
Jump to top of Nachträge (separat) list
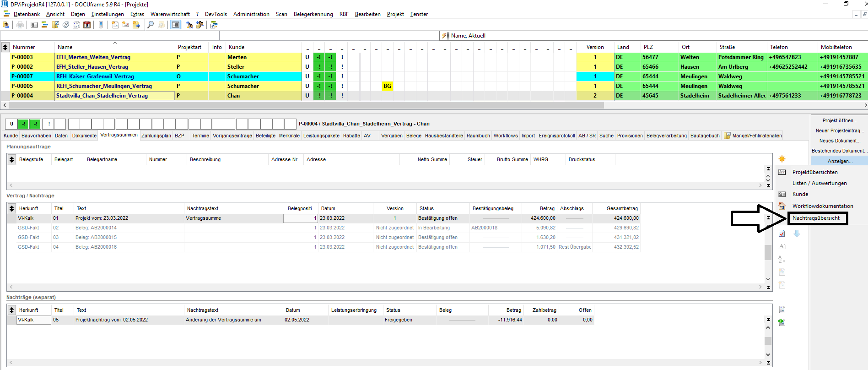(768, 319)
